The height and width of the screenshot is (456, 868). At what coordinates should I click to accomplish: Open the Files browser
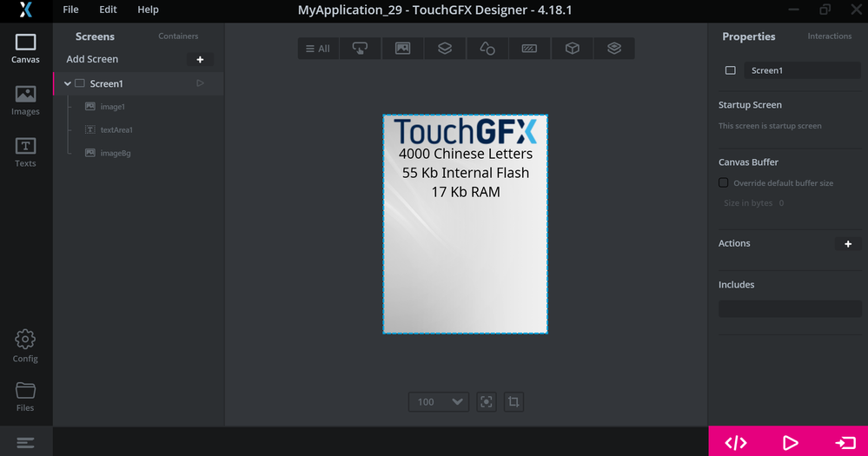click(x=25, y=397)
